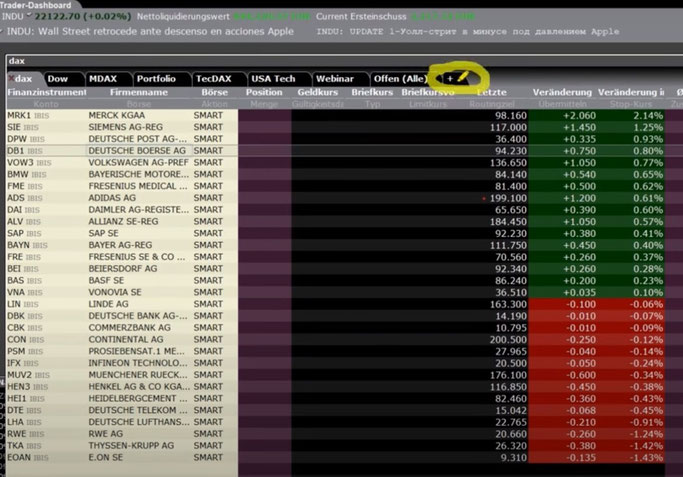Click the Position cell for MERCK KGAA
The image size is (683, 477).
pos(264,115)
